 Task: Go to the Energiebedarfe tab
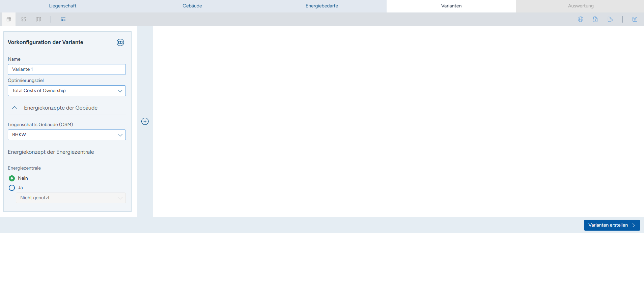click(322, 6)
